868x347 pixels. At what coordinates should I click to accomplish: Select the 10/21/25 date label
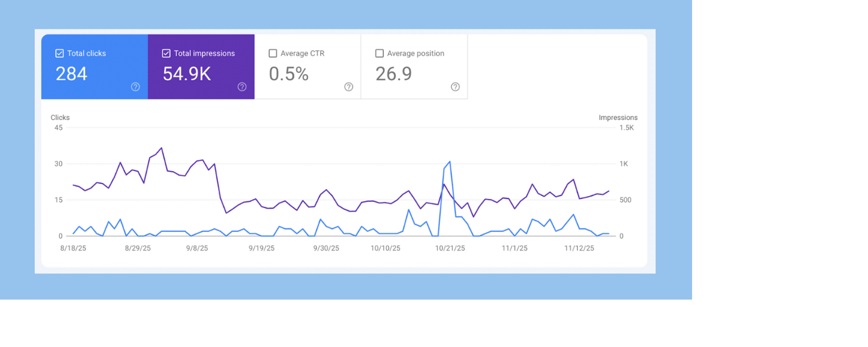coord(450,248)
